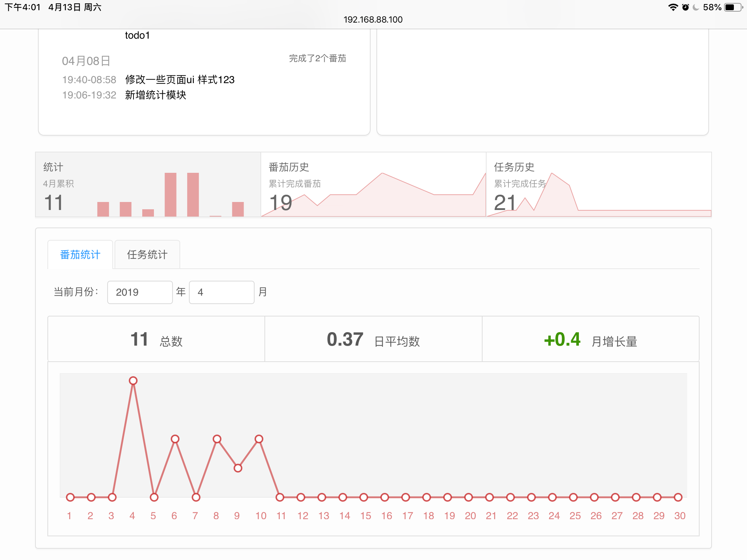Click the day 30 data point on chart
The height and width of the screenshot is (560, 747).
[x=678, y=497]
